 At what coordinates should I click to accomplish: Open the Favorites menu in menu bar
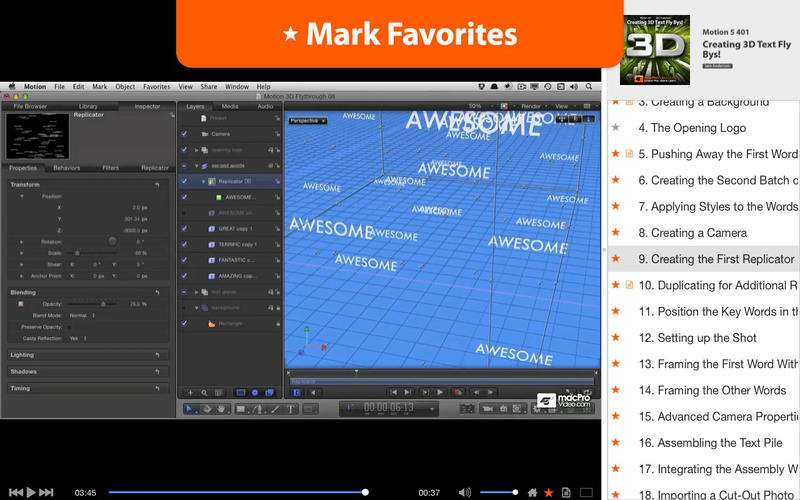[156, 87]
